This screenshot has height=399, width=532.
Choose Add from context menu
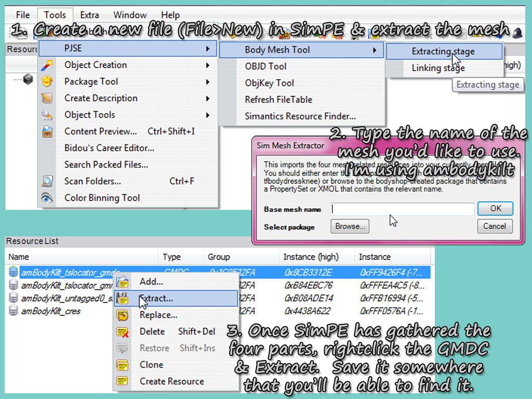176,282
